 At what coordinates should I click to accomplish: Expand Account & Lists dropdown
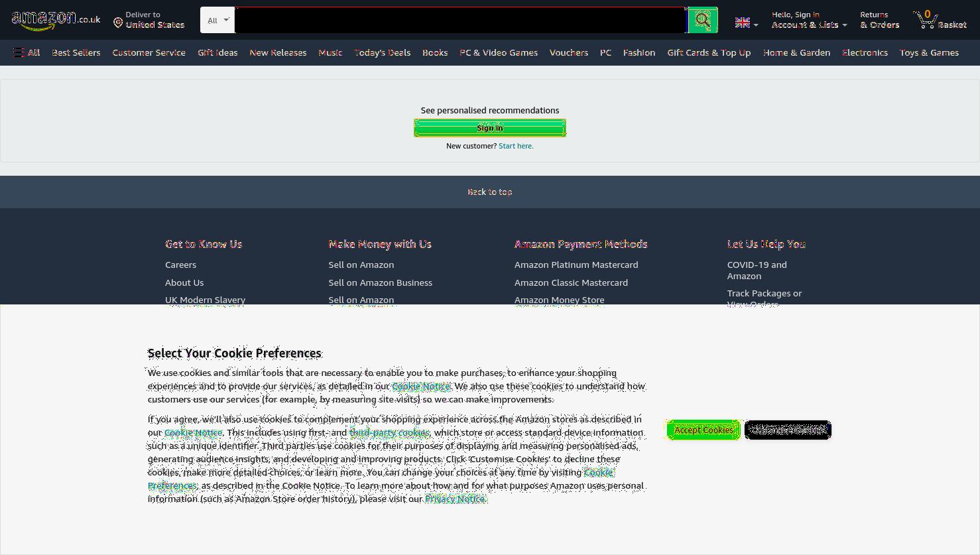(809, 20)
